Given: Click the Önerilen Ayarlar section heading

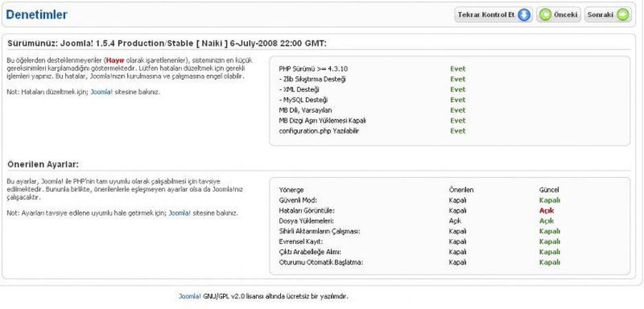Looking at the screenshot, I should tap(43, 164).
